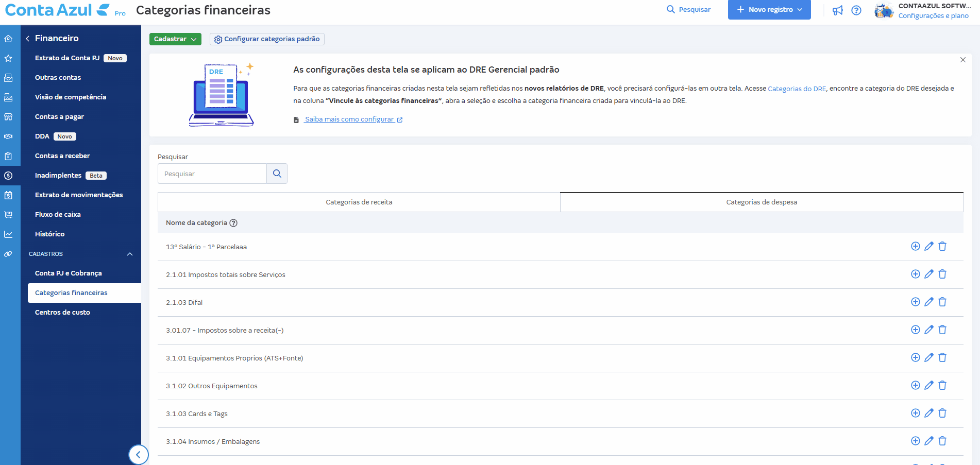Click the magnifier search button beside Pesquisar field
The image size is (980, 465).
click(x=277, y=174)
